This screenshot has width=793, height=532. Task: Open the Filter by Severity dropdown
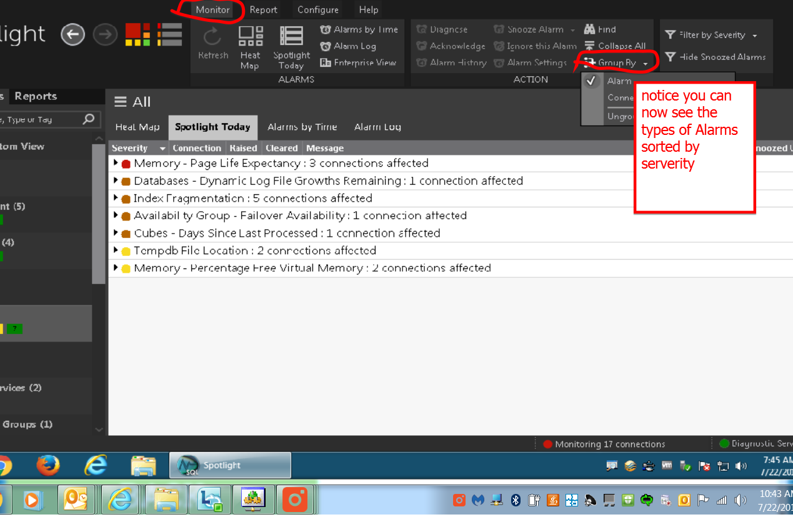click(x=711, y=35)
